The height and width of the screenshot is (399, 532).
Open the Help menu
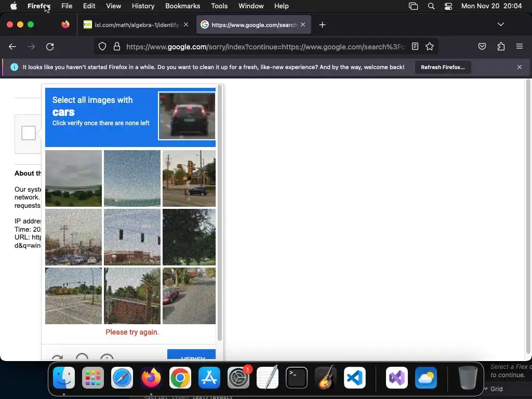(x=281, y=6)
